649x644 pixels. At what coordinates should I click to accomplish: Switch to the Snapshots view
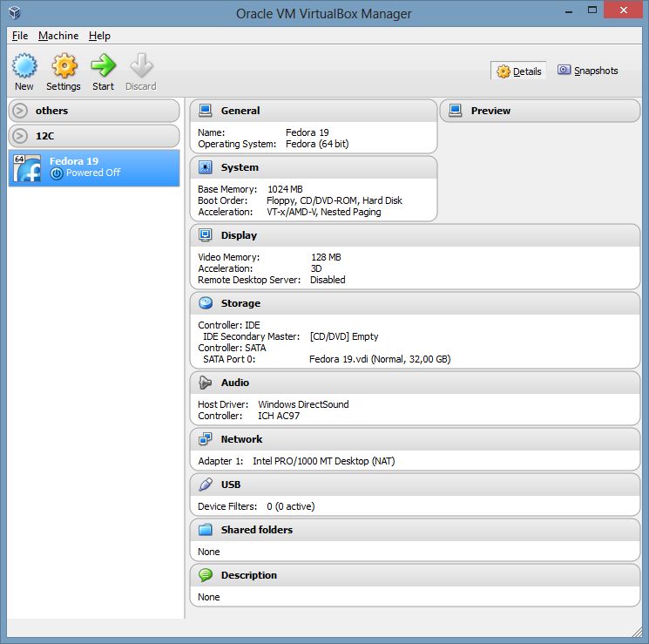click(x=587, y=71)
